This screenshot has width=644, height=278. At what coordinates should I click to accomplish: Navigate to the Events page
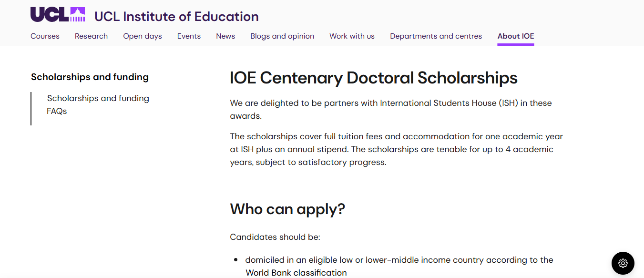coord(189,36)
